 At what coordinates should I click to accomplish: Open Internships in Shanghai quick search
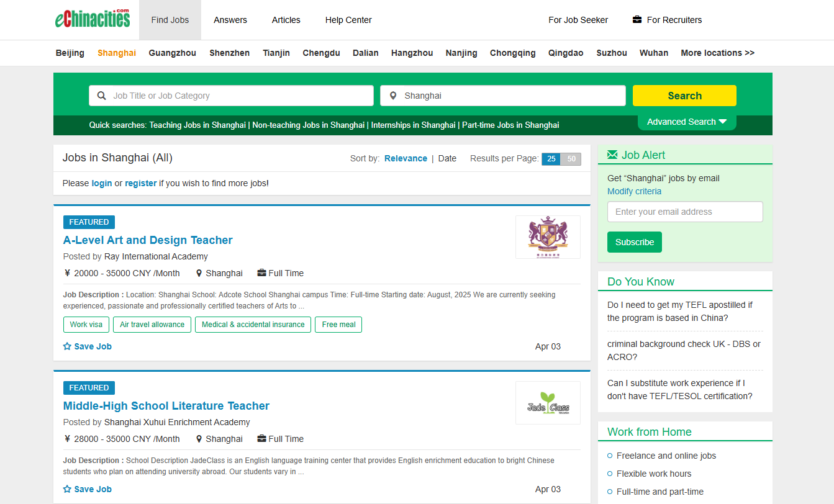[413, 125]
